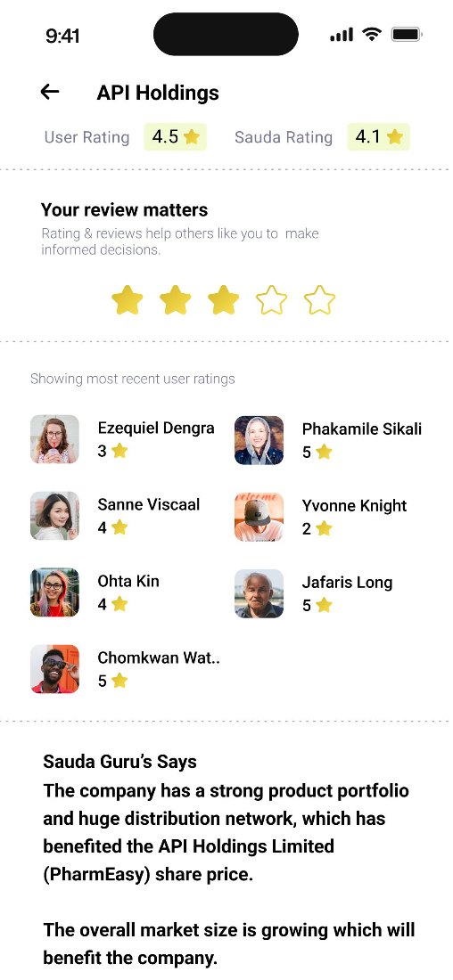
Task: Select the fifth empty rating star
Action: [320, 300]
